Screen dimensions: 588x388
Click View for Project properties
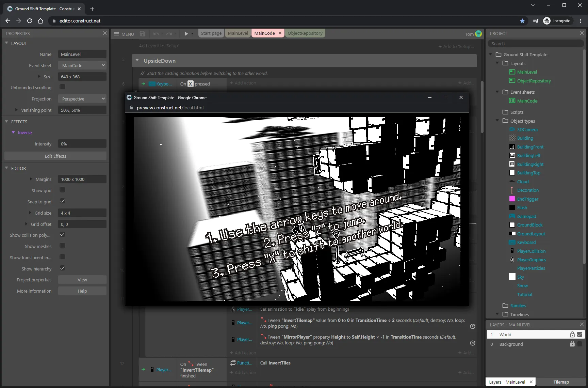pos(82,279)
